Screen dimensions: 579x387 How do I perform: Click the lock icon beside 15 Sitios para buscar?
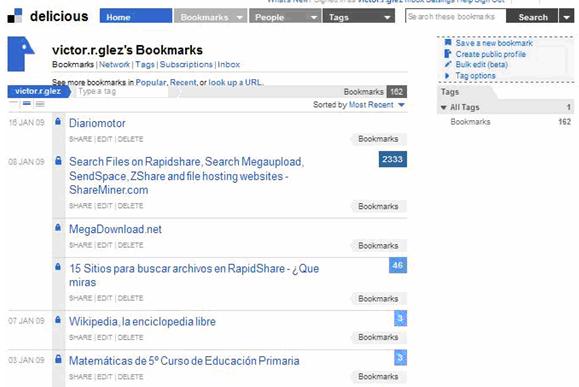pos(58,266)
